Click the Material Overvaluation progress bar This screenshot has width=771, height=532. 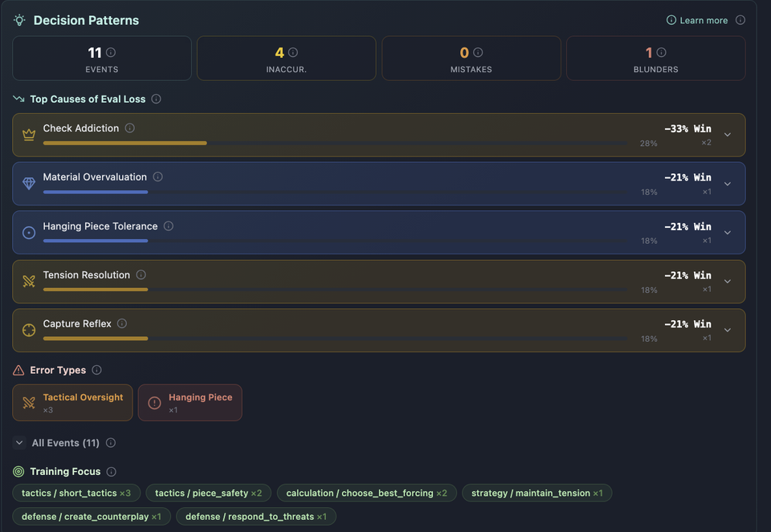coord(335,192)
